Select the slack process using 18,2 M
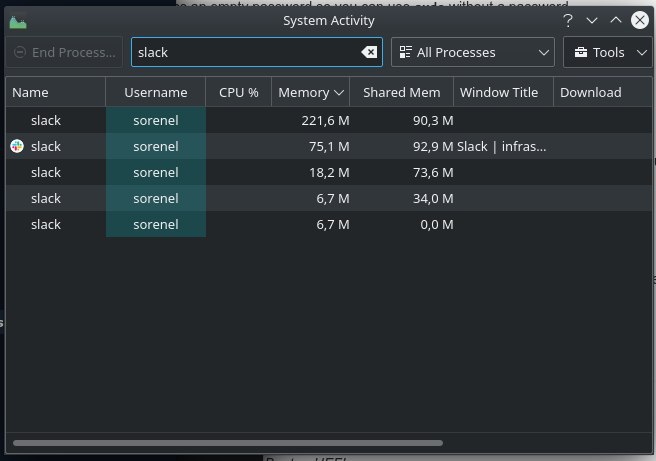 [329, 172]
